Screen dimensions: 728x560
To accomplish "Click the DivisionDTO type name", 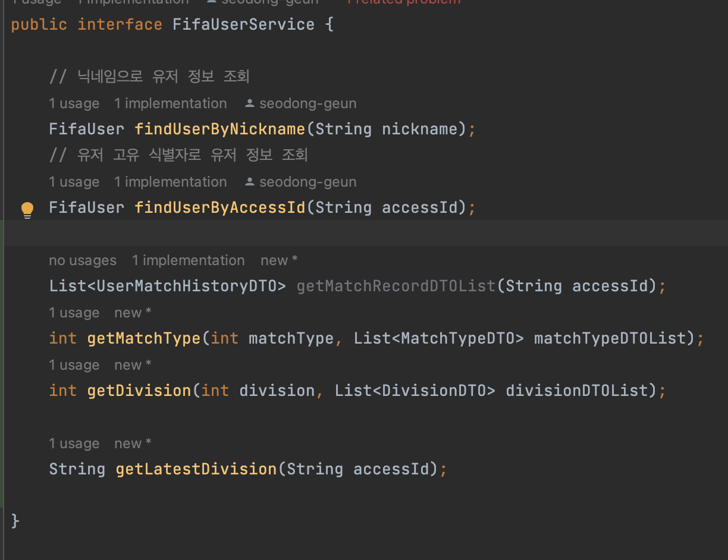I will click(434, 391).
